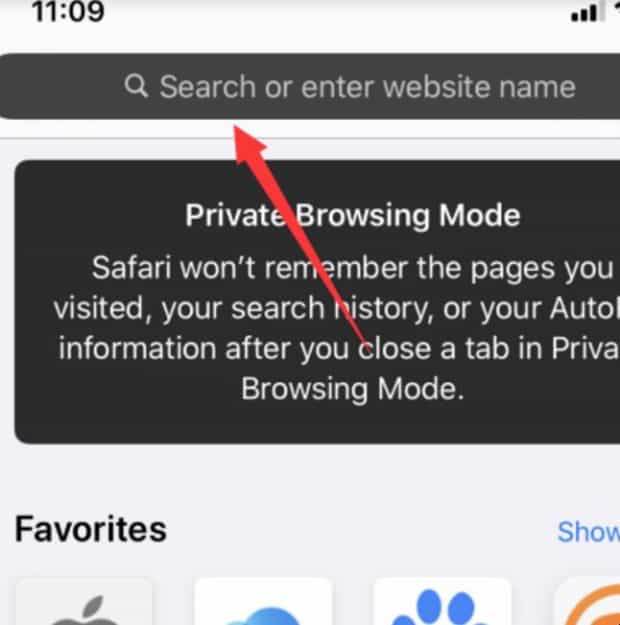620x625 pixels.
Task: Tap the cellular signal strength indicator
Action: (587, 12)
